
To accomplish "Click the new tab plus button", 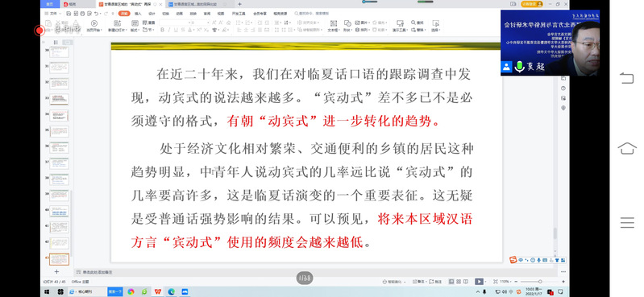I will tap(239, 4).
